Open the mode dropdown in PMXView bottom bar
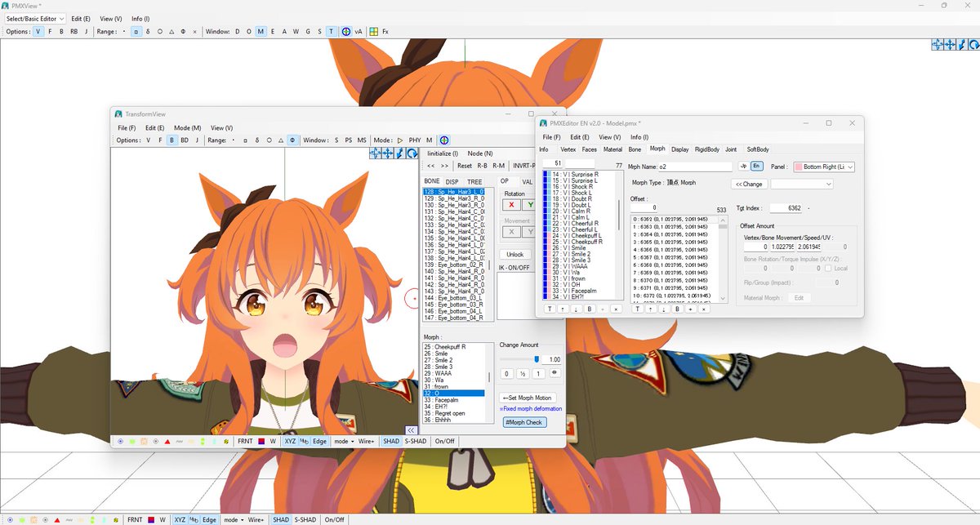The image size is (980, 525). coord(234,519)
